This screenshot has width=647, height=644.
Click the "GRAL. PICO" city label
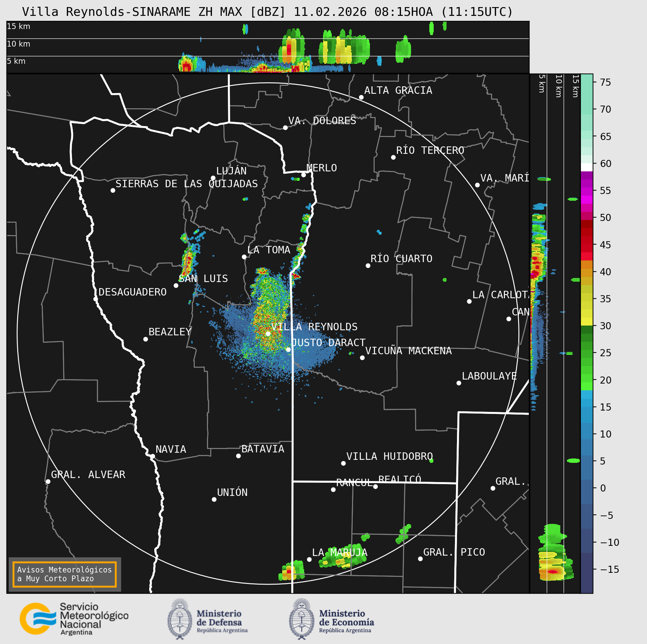coord(454,552)
